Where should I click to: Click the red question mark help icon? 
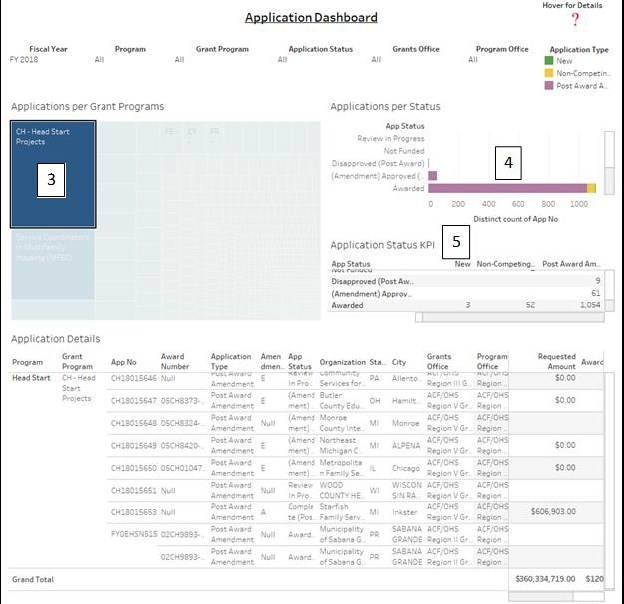pos(575,20)
